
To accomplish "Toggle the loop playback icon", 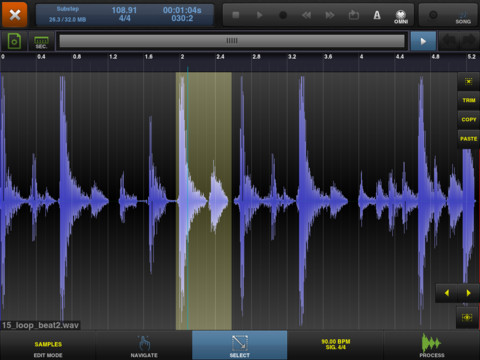I will [x=354, y=15].
